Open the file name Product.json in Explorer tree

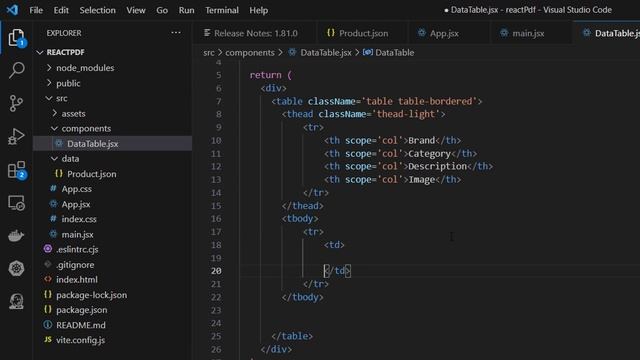tap(92, 174)
